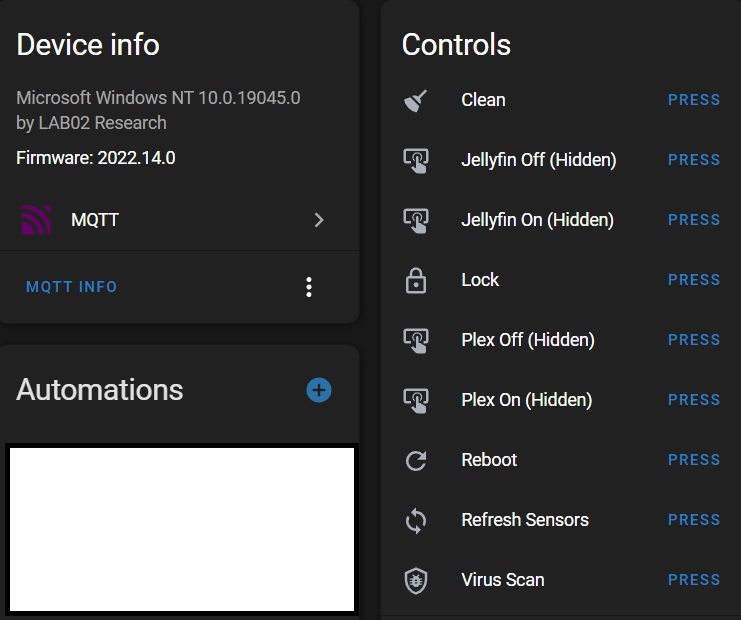741x620 pixels.
Task: Open the Refresh Sensors entity label
Action: tap(525, 520)
